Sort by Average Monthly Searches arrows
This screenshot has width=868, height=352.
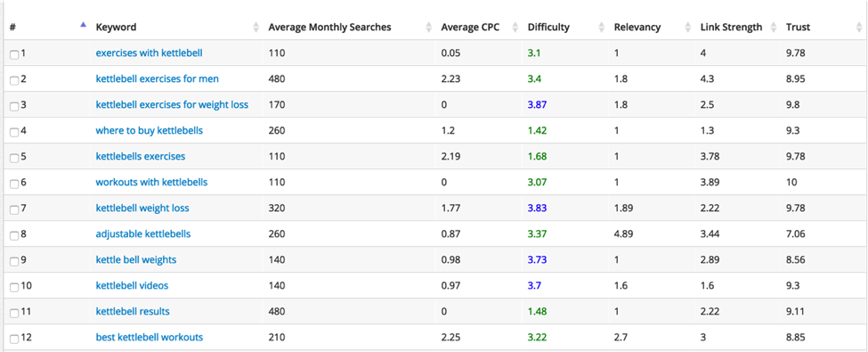click(x=429, y=27)
